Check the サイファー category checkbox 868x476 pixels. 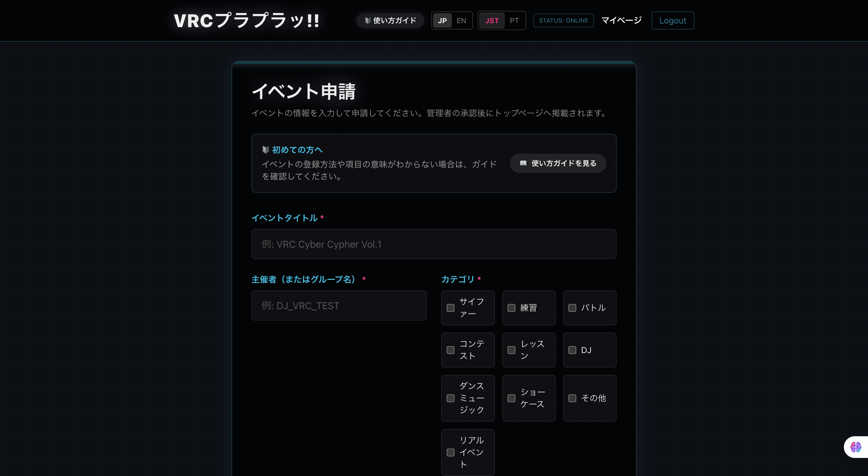coord(451,308)
